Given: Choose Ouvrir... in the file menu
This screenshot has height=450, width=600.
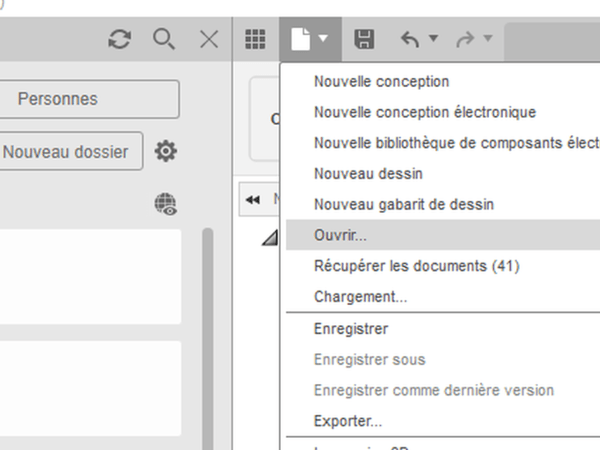Looking at the screenshot, I should click(x=340, y=236).
